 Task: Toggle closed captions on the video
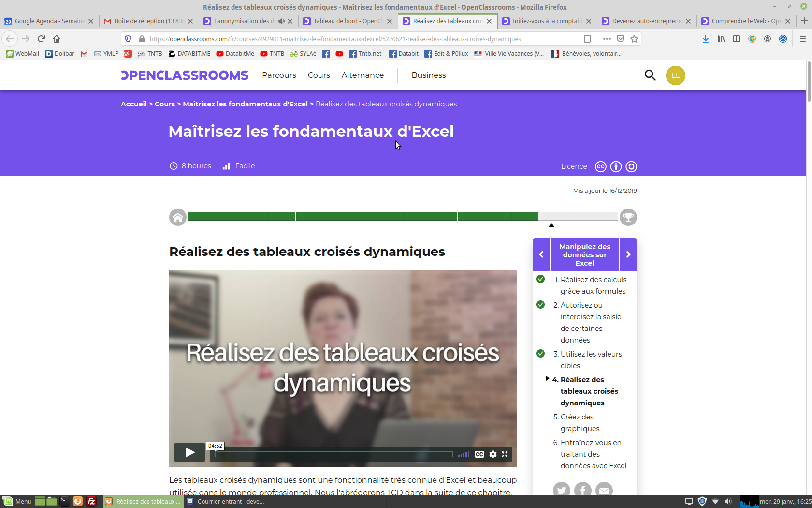point(479,454)
